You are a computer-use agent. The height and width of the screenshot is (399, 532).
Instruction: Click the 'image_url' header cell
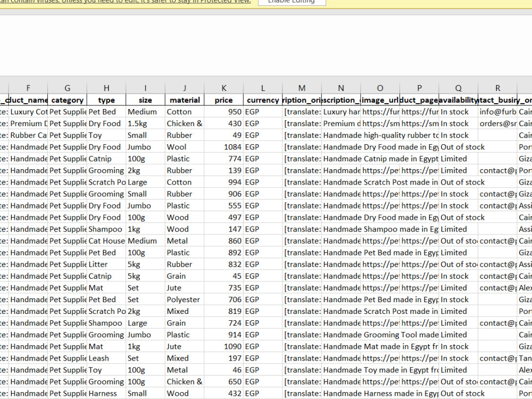(x=380, y=100)
